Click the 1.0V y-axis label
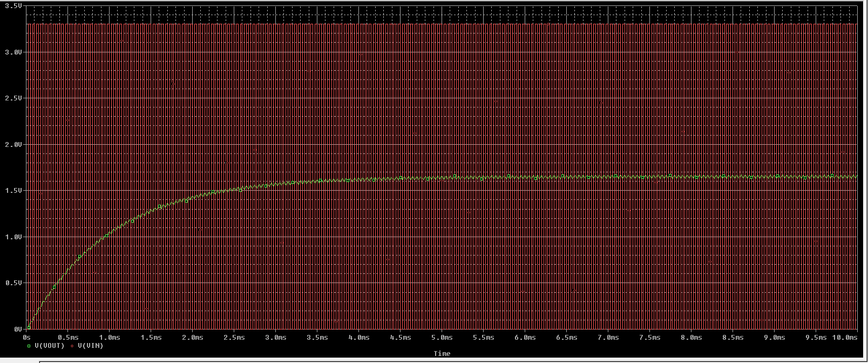868x363 pixels. pos(14,237)
